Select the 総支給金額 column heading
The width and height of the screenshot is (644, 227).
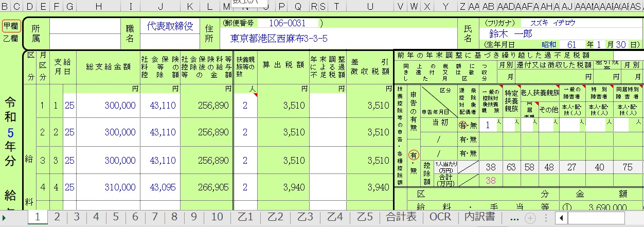tap(108, 66)
